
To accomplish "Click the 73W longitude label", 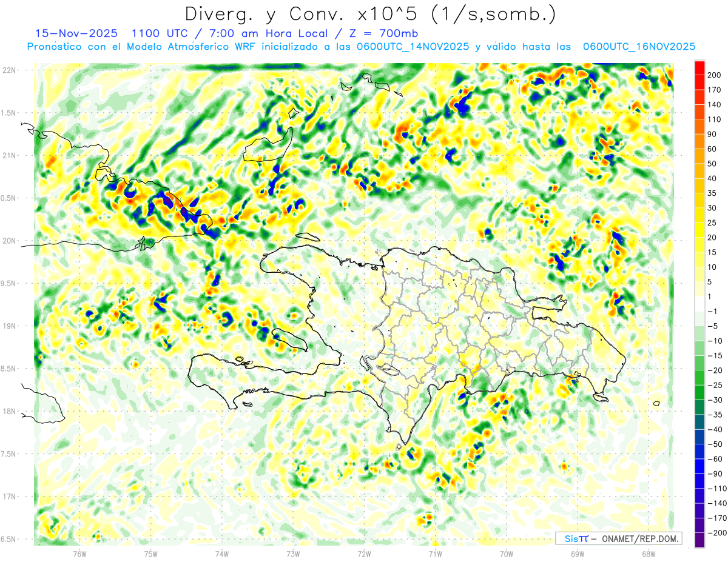I will 293,553.
